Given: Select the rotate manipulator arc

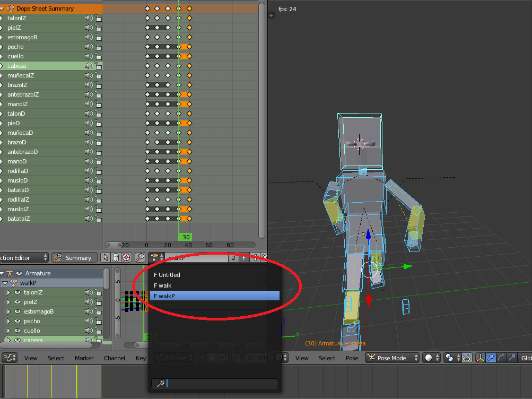Looking at the screenshot, I should [x=501, y=358].
